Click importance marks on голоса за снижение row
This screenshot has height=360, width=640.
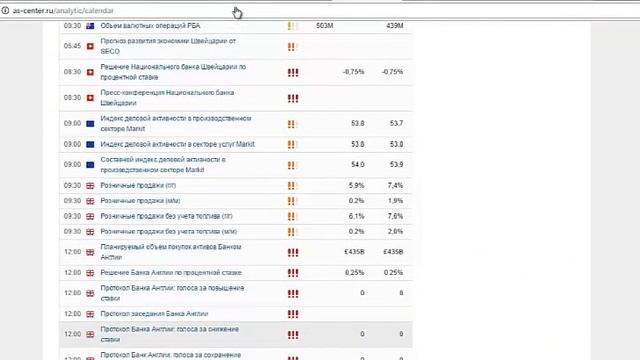click(293, 335)
